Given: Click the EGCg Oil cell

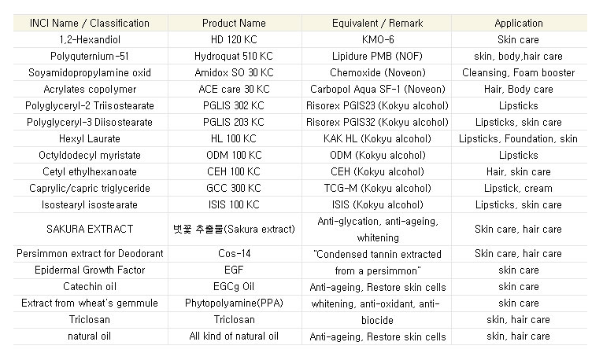Looking at the screenshot, I should (x=234, y=287).
